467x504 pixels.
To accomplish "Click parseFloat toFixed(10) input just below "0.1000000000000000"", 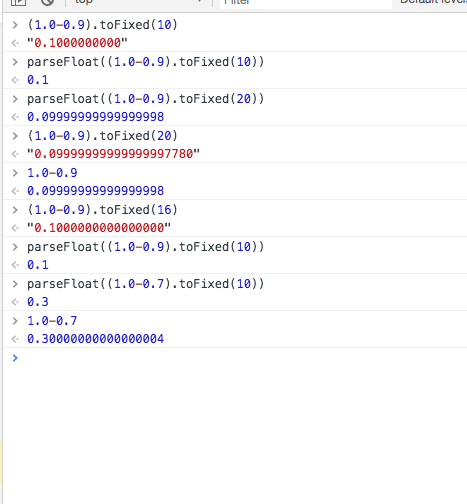I will (146, 247).
